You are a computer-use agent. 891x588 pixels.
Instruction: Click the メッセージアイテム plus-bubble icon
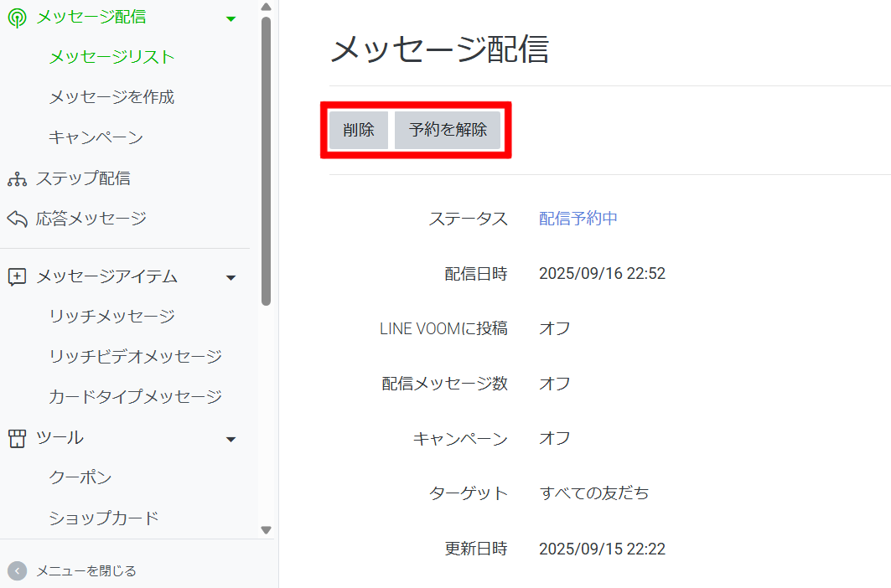[17, 276]
